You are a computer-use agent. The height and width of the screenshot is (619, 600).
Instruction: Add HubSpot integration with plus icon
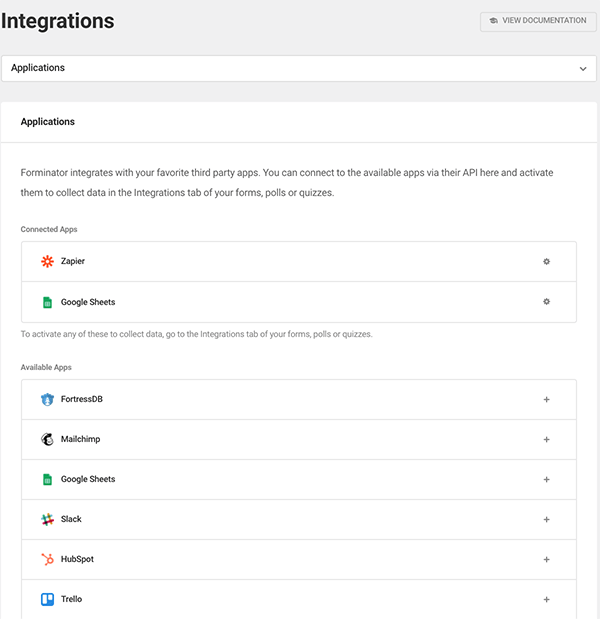[x=546, y=559]
